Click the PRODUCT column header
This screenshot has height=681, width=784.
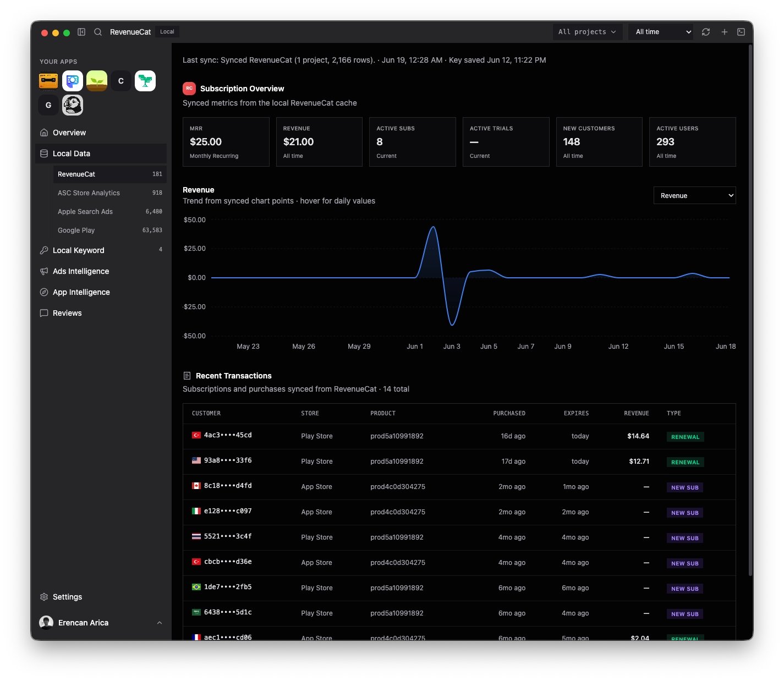pos(383,413)
